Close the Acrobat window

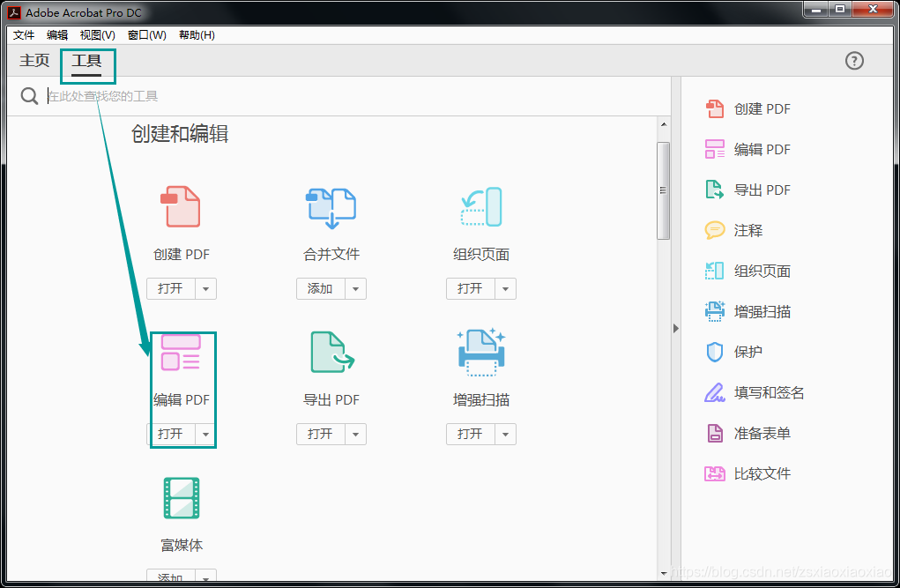873,9
